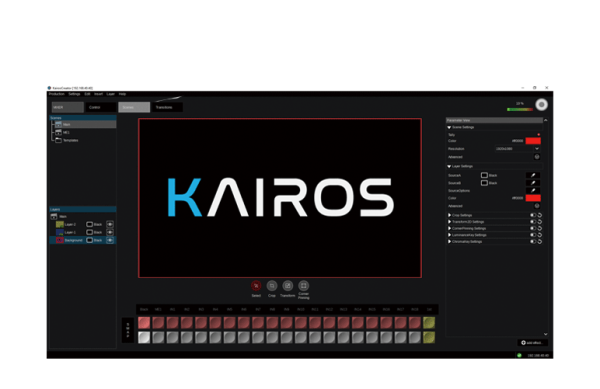Activate the Transform tool icon
The width and height of the screenshot is (600, 389).
tap(287, 286)
